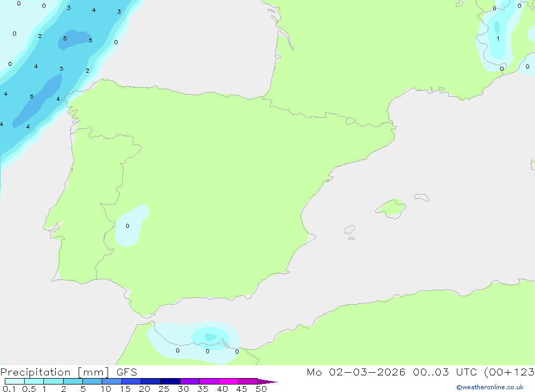Select the 2–5 mm legend swatch

pyautogui.click(x=73, y=381)
